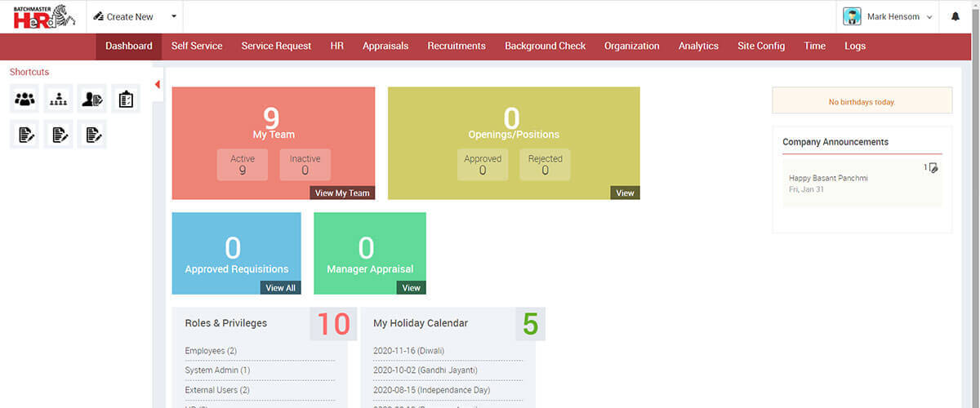Click View on Manager Appraisal tile

tap(411, 287)
